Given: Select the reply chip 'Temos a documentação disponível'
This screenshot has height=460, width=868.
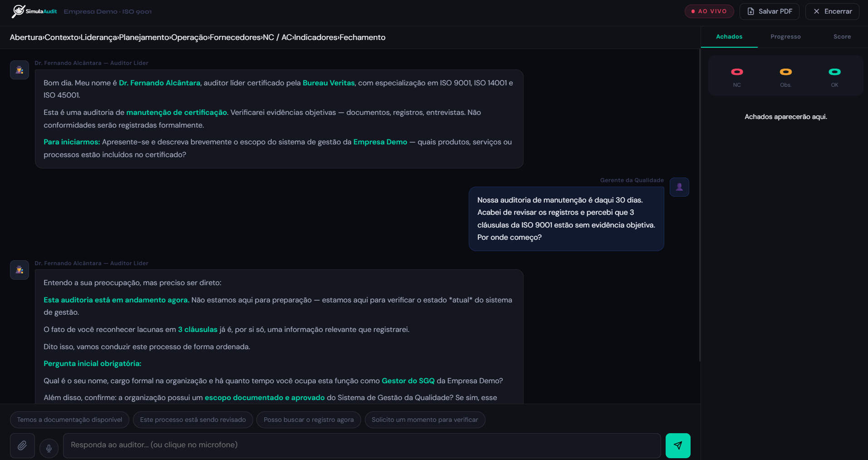Looking at the screenshot, I should pyautogui.click(x=69, y=420).
